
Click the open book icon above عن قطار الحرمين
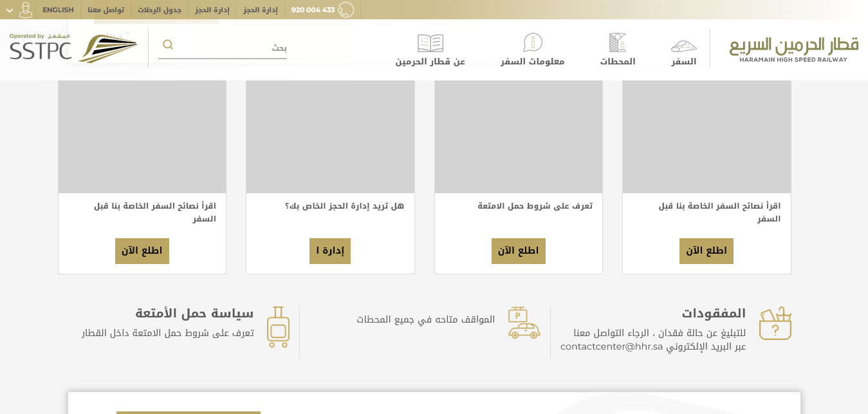(430, 43)
